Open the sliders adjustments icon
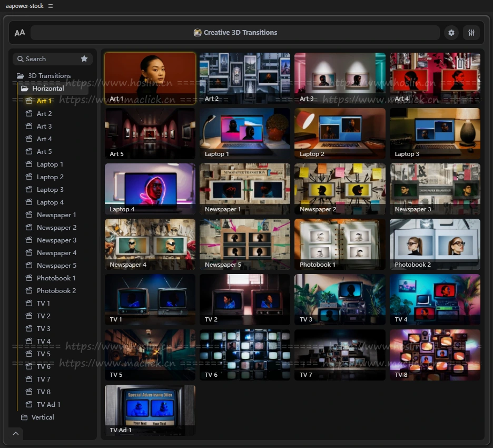493x448 pixels. point(471,33)
